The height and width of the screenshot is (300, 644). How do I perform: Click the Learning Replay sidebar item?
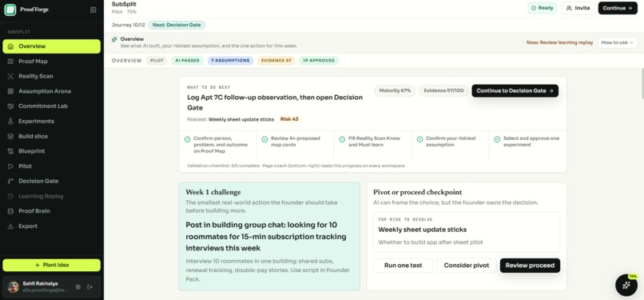[x=51, y=196]
